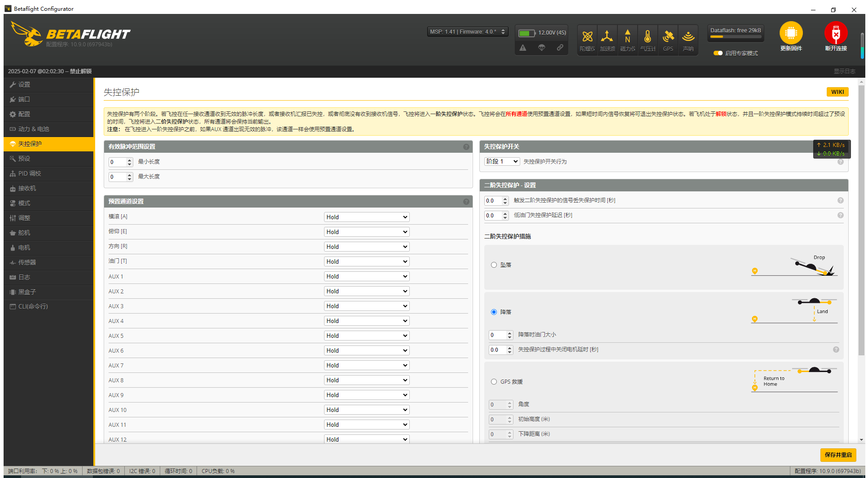Click the disconnect label

[836, 49]
